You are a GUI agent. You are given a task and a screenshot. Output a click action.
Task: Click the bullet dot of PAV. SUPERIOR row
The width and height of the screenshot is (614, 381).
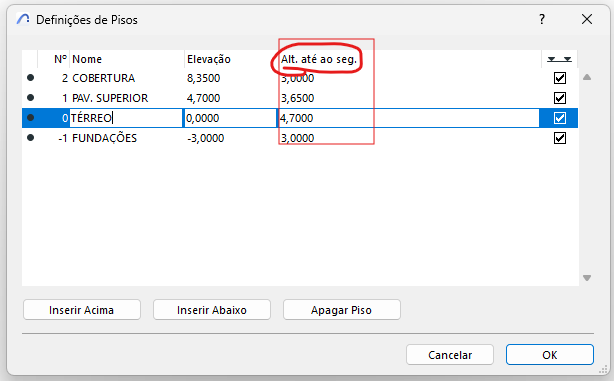tap(31, 98)
